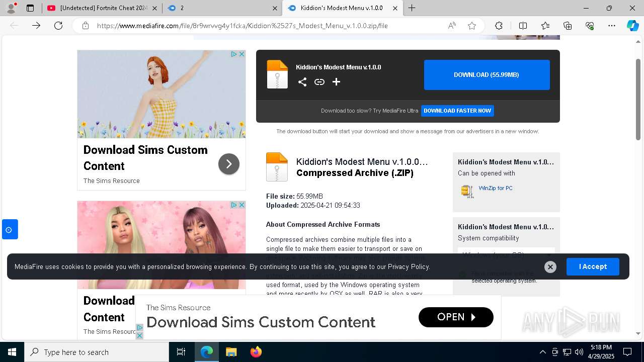Open Browser essentials heart icon
This screenshot has width=644, height=362.
pos(590,26)
